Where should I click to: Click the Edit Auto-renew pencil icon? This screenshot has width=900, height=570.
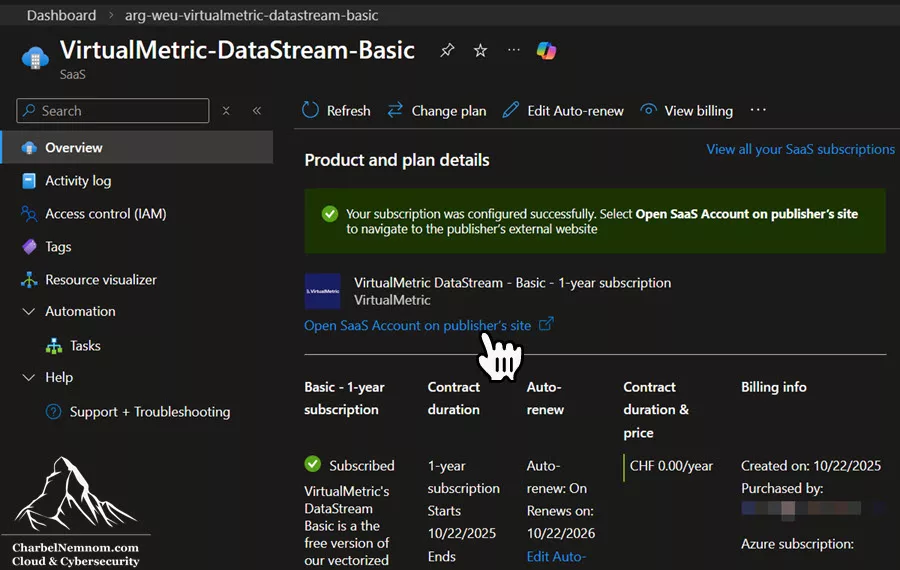pos(510,110)
